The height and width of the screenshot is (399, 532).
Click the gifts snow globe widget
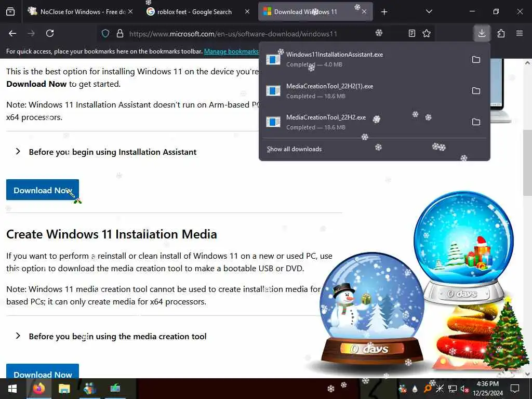(463, 248)
